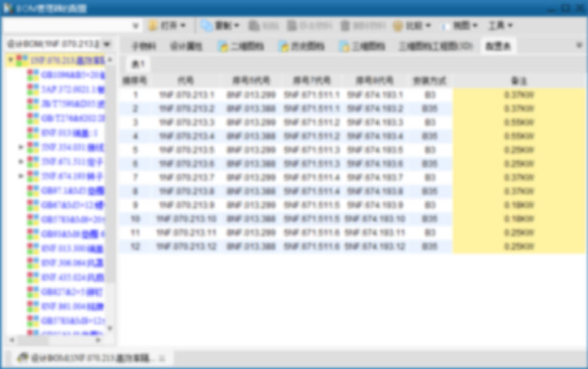
Task: Click the icon of tree item 8NF.306.064
Action: click(33, 262)
